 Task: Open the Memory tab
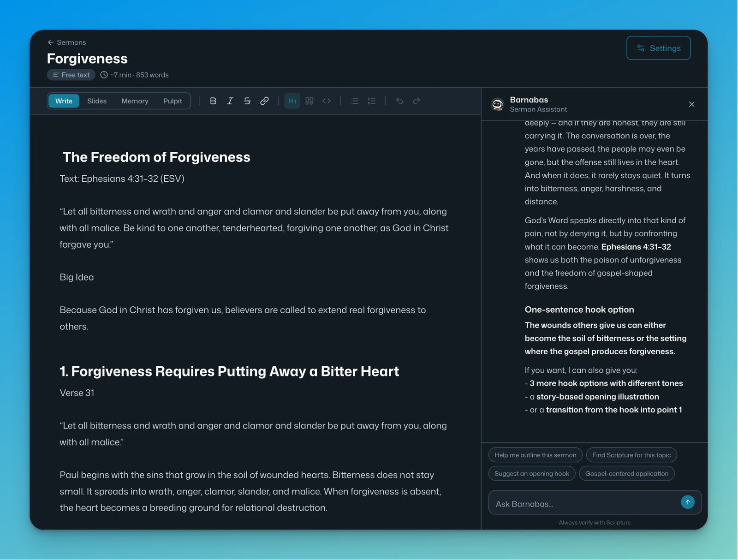135,101
